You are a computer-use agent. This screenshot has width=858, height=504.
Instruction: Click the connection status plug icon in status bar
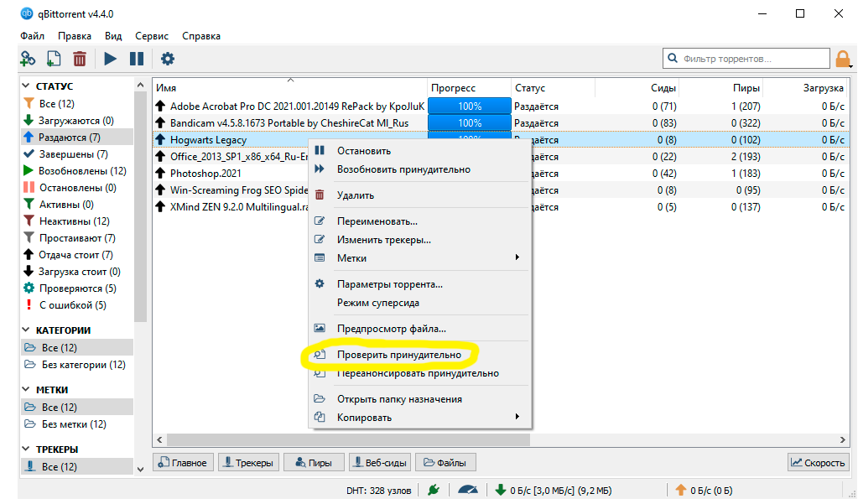434,490
